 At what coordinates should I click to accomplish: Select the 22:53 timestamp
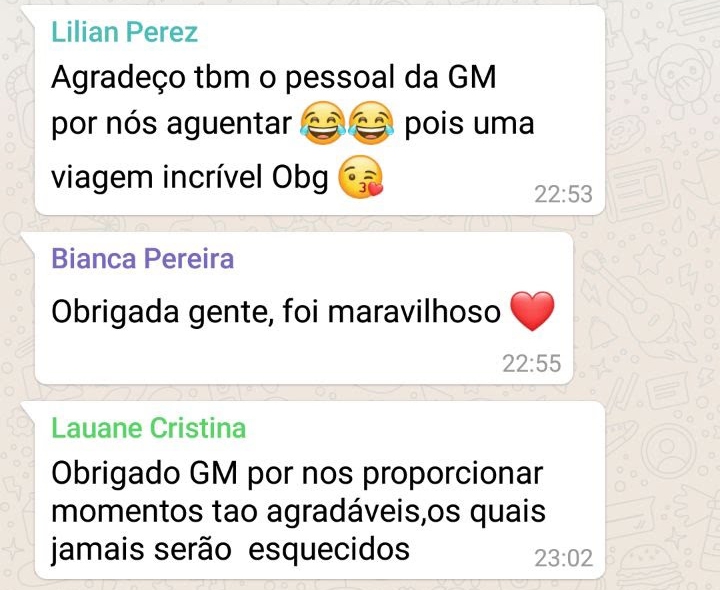pyautogui.click(x=563, y=194)
